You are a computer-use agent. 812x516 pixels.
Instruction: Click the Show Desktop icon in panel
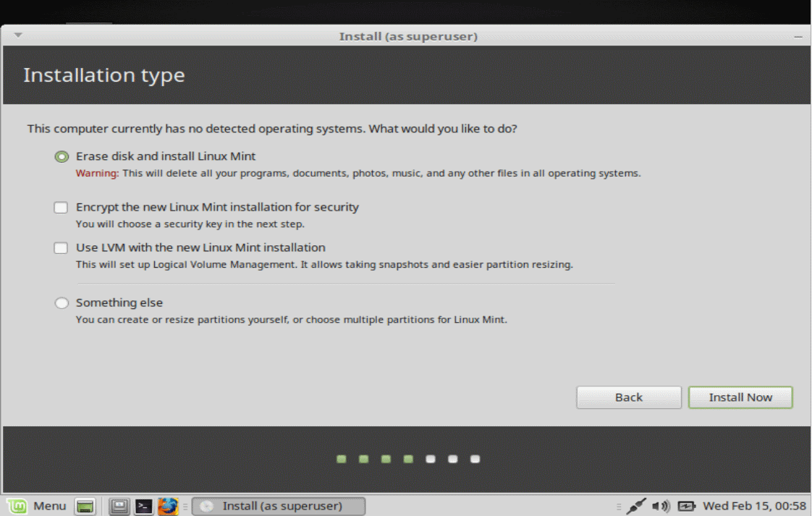[85, 506]
